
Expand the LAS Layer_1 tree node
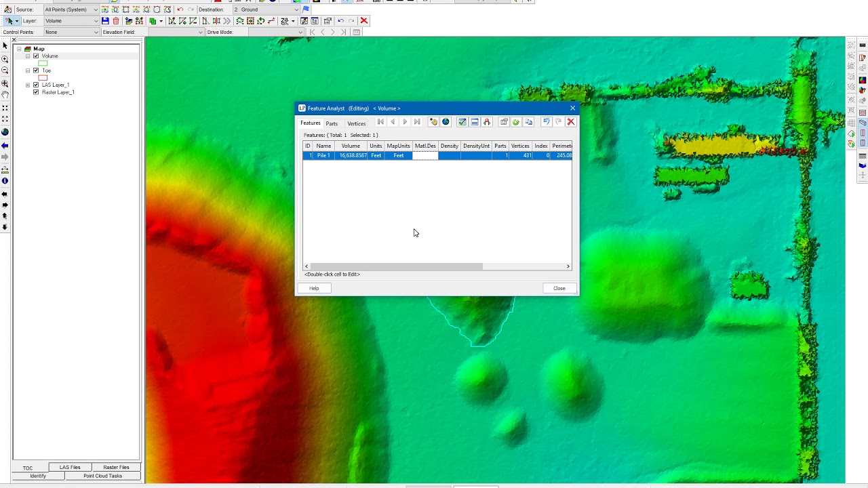[x=28, y=85]
